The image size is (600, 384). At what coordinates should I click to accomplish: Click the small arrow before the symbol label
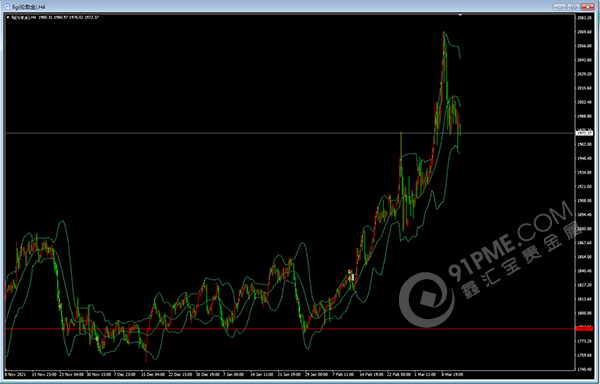(8, 17)
